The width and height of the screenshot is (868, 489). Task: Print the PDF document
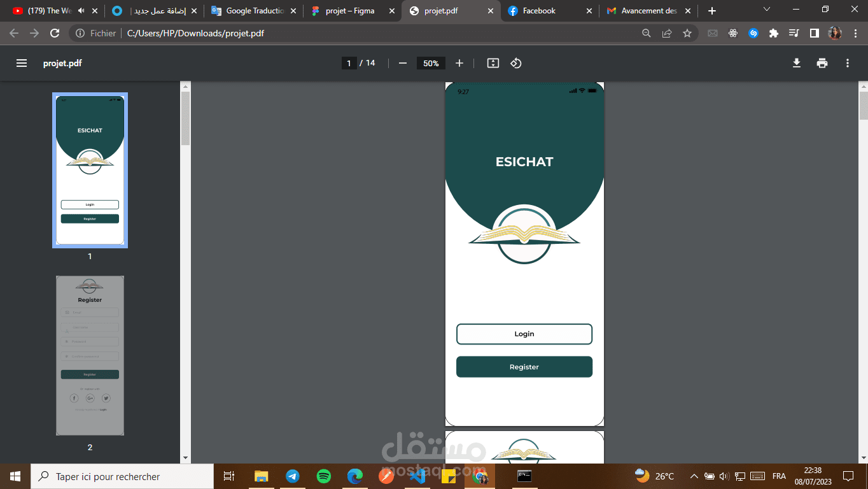[x=822, y=63]
